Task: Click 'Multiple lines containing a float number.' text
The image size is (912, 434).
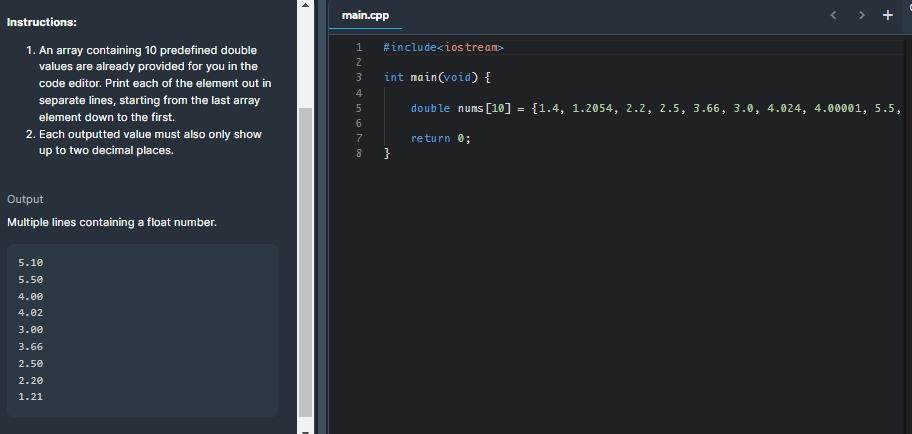Action: (x=112, y=222)
